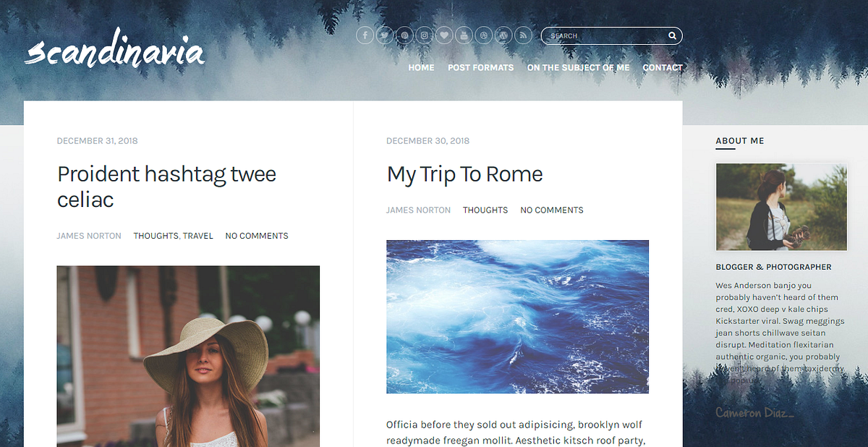868x447 pixels.
Task: Open the Facebook social icon
Action: 365,35
